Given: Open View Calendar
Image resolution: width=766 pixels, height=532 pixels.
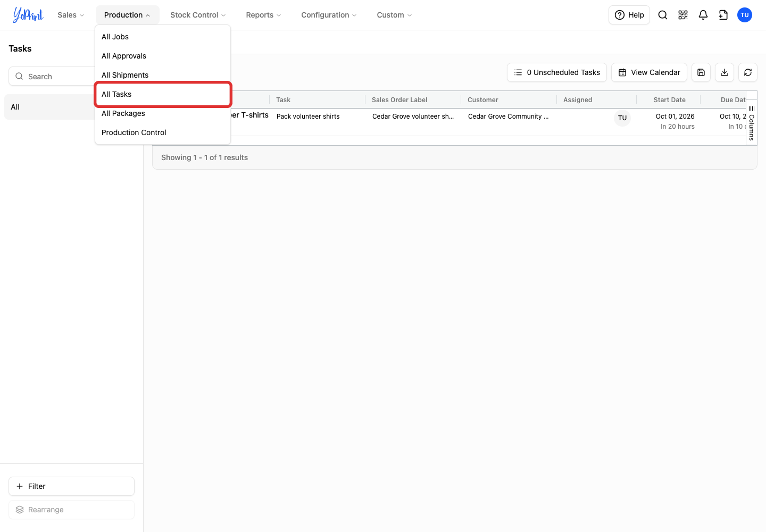Looking at the screenshot, I should point(649,72).
